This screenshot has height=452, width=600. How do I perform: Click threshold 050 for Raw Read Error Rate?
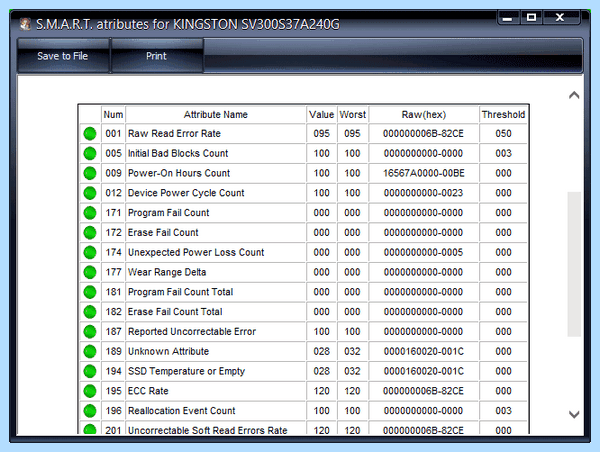503,134
